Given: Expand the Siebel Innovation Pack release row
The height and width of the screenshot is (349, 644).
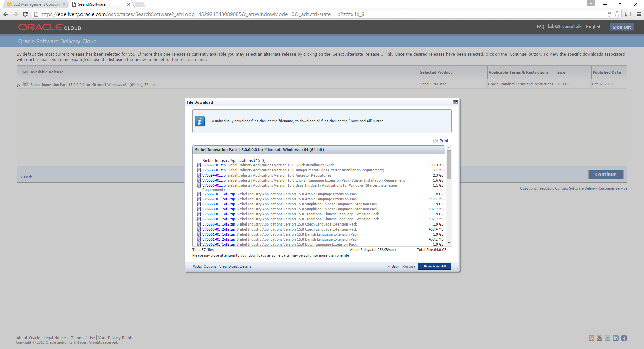Looking at the screenshot, I should [x=19, y=85].
